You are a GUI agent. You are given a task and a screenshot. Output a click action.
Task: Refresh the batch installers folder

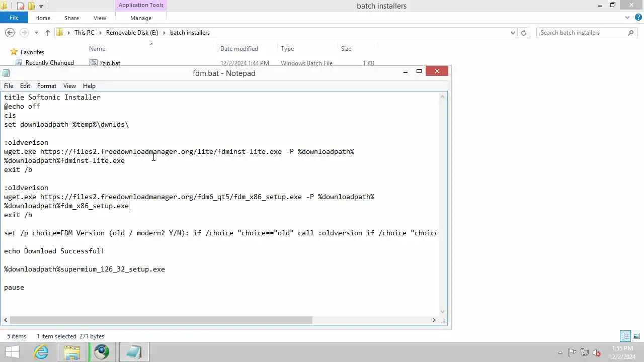click(x=524, y=33)
